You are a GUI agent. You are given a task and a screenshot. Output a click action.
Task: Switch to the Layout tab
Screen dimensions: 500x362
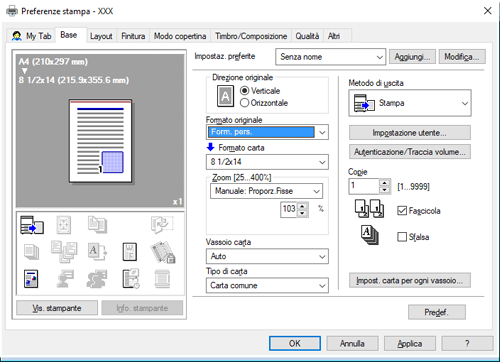click(x=101, y=36)
